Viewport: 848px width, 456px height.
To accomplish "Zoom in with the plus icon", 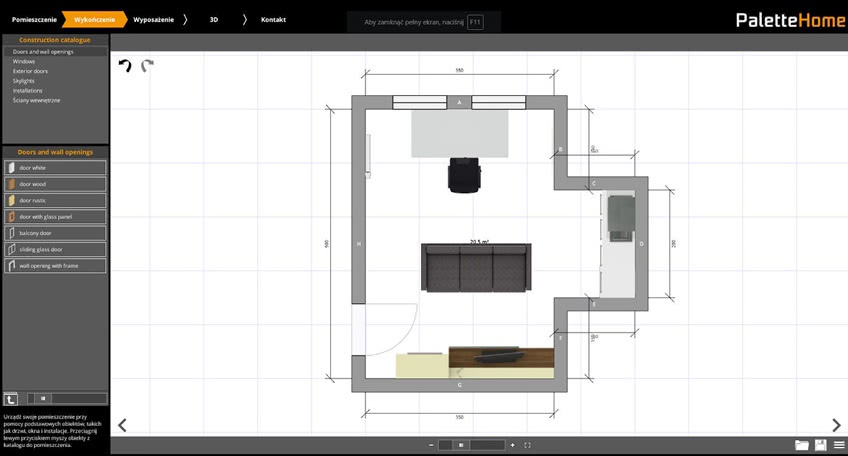I will point(512,445).
